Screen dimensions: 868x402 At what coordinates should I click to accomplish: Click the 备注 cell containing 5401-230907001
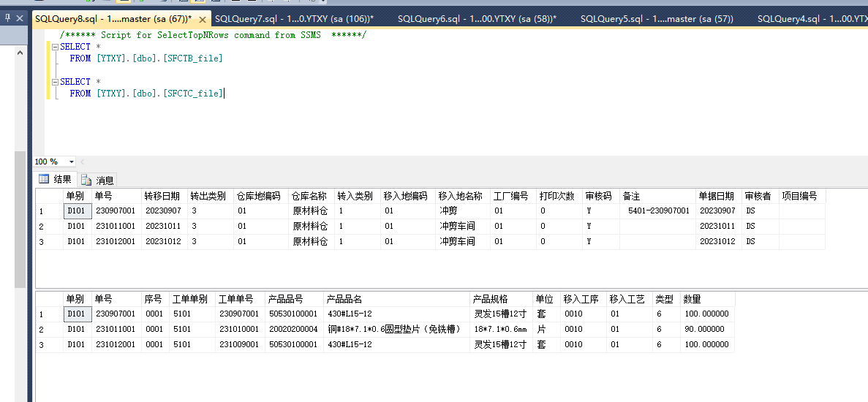tap(657, 211)
